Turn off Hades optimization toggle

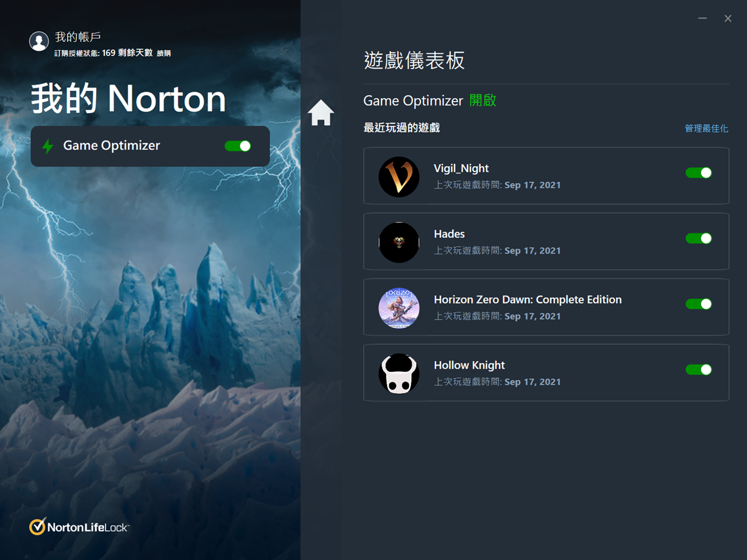coord(699,238)
